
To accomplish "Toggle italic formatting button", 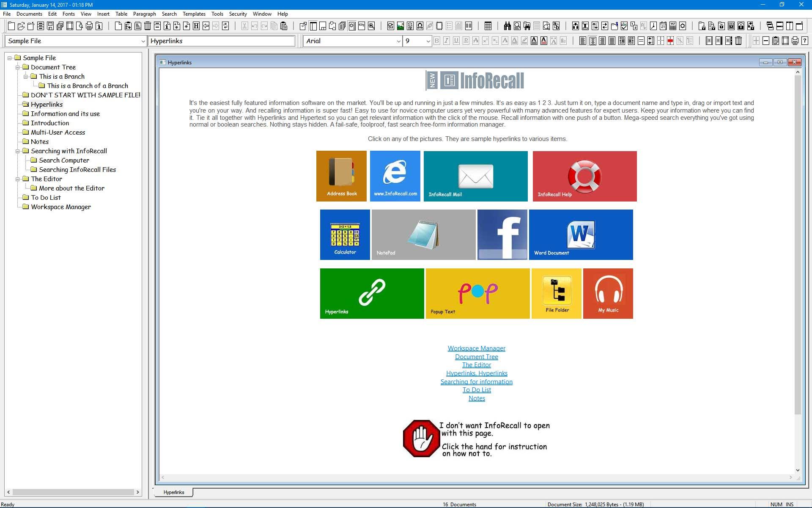I will tap(447, 41).
